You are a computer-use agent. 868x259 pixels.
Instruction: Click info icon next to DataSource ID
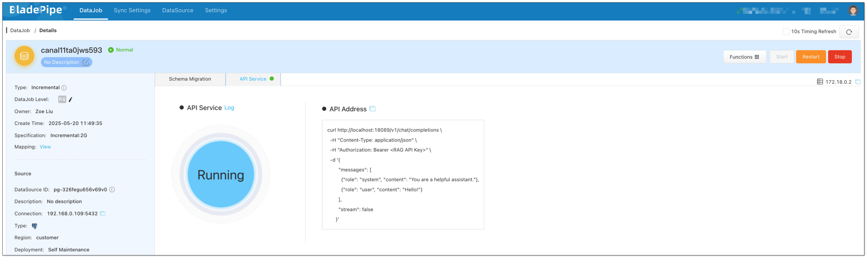pos(112,190)
